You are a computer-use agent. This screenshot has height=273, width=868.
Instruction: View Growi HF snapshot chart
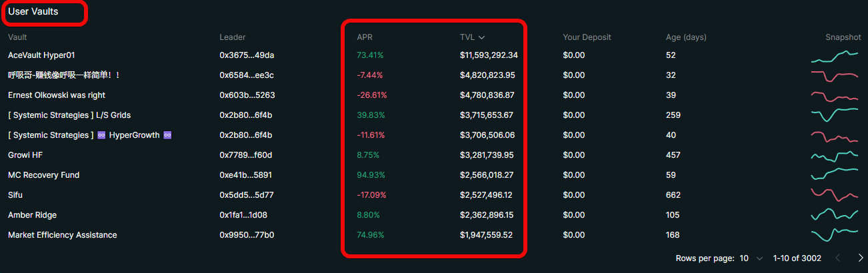tap(835, 155)
